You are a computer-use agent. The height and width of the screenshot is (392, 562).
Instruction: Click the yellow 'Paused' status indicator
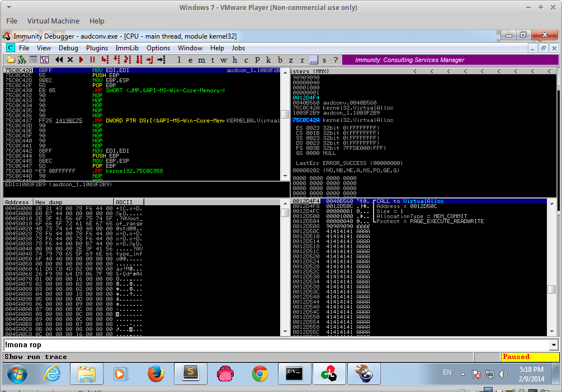click(530, 357)
